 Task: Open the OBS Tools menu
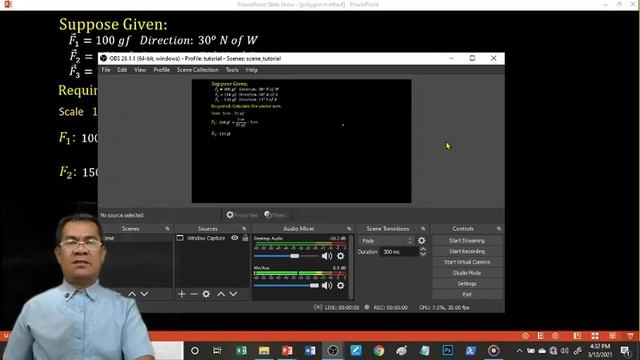[232, 70]
